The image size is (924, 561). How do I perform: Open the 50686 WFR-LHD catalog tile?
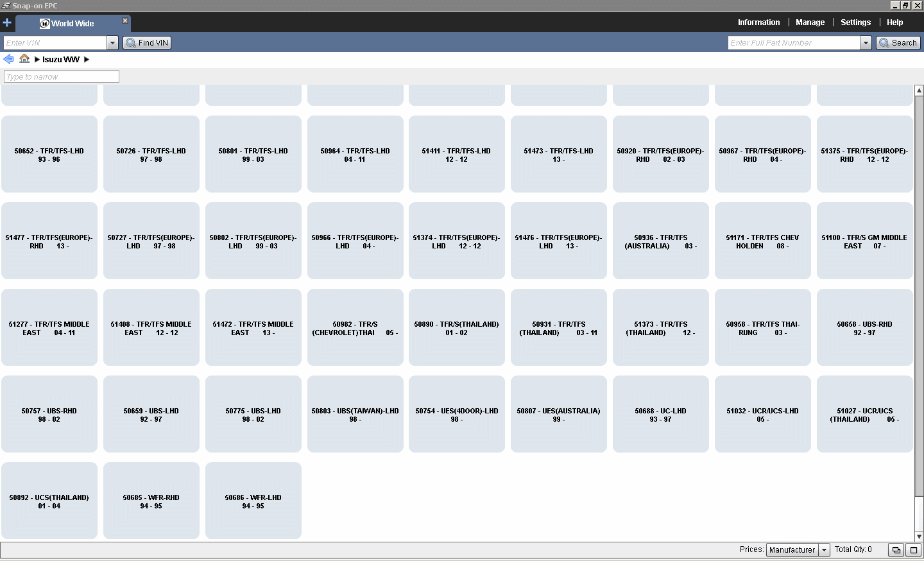[253, 501]
